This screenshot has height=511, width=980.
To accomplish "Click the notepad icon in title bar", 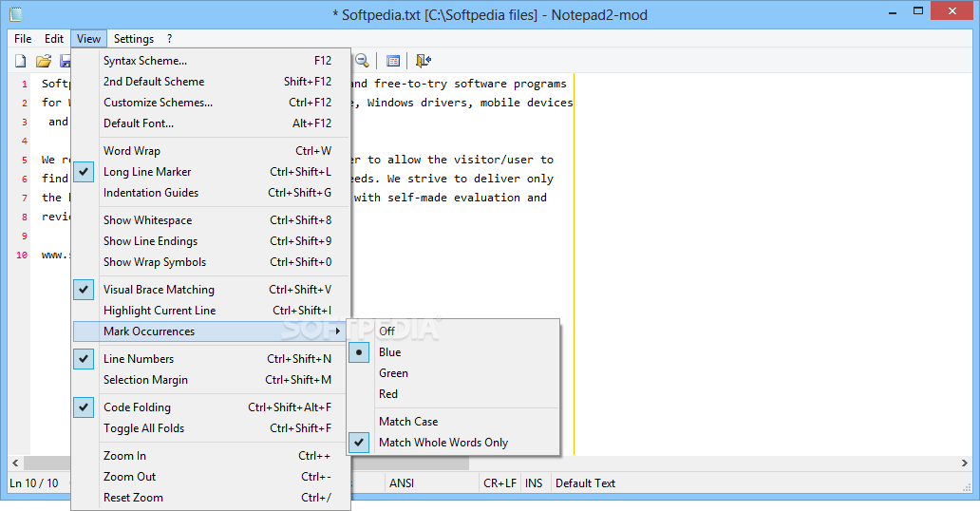I will [x=16, y=13].
